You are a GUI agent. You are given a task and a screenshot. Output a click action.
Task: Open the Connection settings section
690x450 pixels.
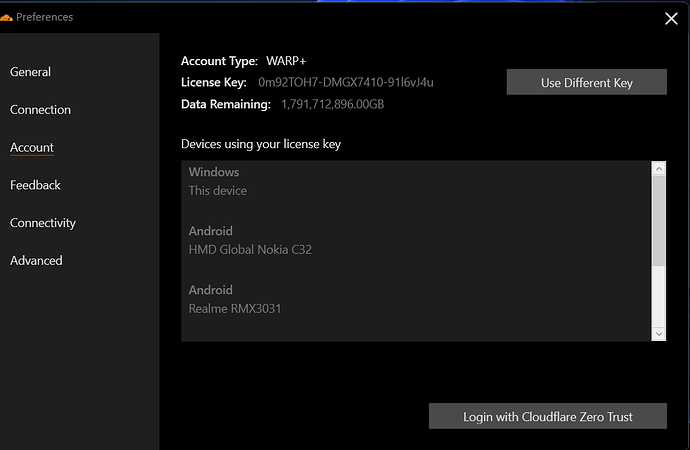[40, 110]
